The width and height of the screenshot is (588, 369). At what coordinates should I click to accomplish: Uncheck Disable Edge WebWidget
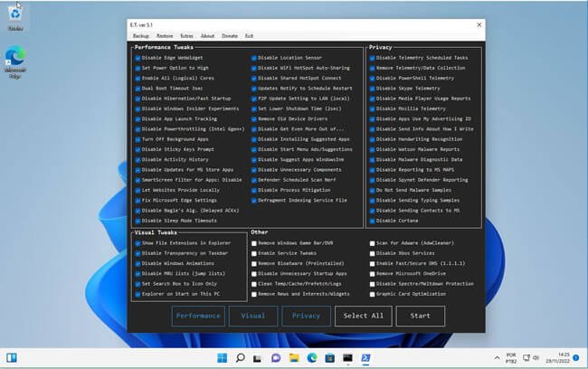(138, 58)
